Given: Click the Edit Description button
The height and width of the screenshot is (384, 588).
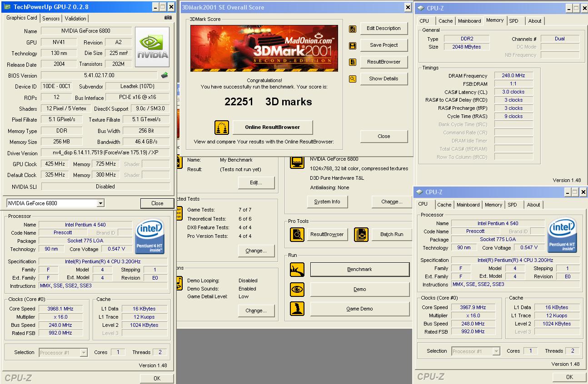Looking at the screenshot, I should [x=384, y=28].
